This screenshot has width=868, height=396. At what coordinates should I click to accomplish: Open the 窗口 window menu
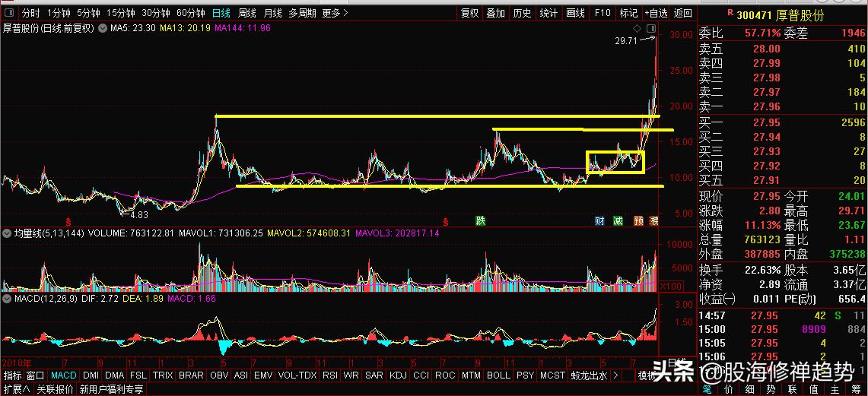[36, 375]
